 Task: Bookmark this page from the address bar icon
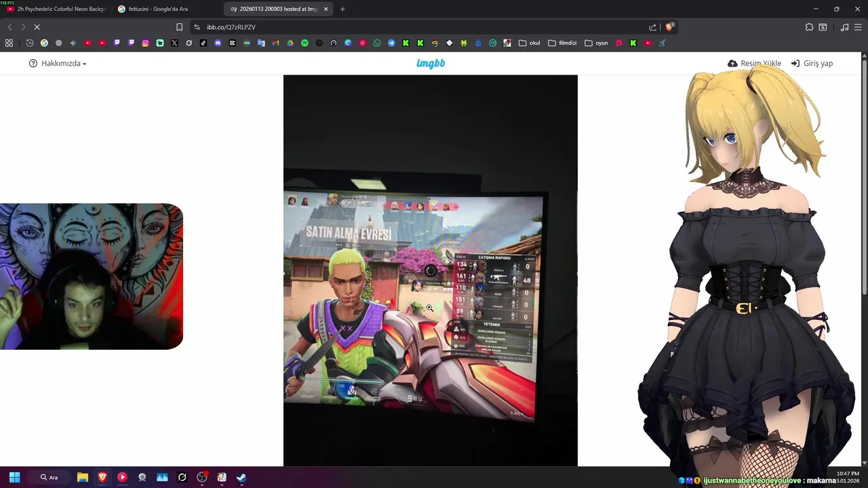[x=179, y=27]
